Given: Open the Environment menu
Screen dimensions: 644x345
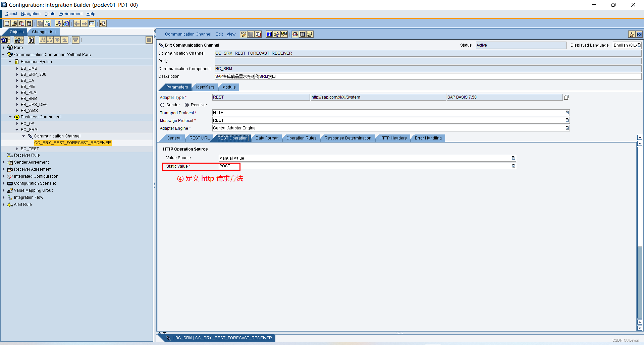Looking at the screenshot, I should pos(71,14).
